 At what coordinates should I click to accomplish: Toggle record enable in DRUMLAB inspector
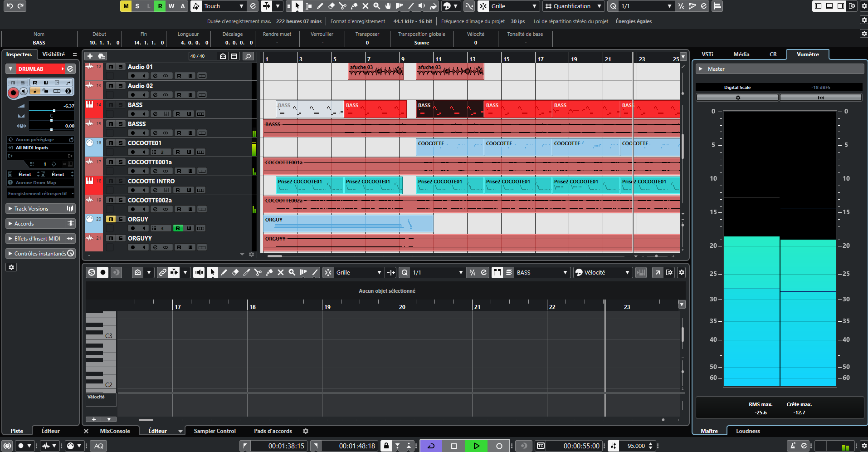click(x=13, y=93)
